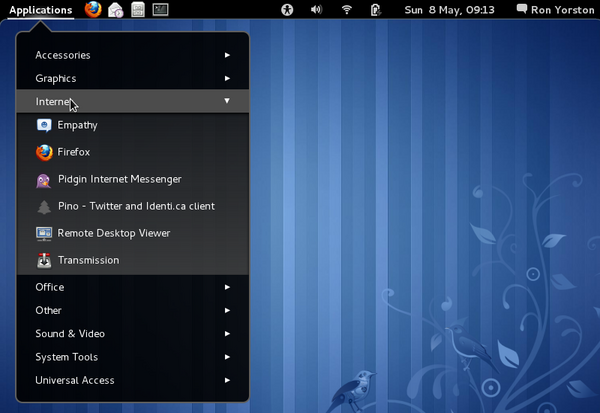This screenshot has height=413, width=600.
Task: Open the Ron Yorston user menu
Action: (556, 10)
